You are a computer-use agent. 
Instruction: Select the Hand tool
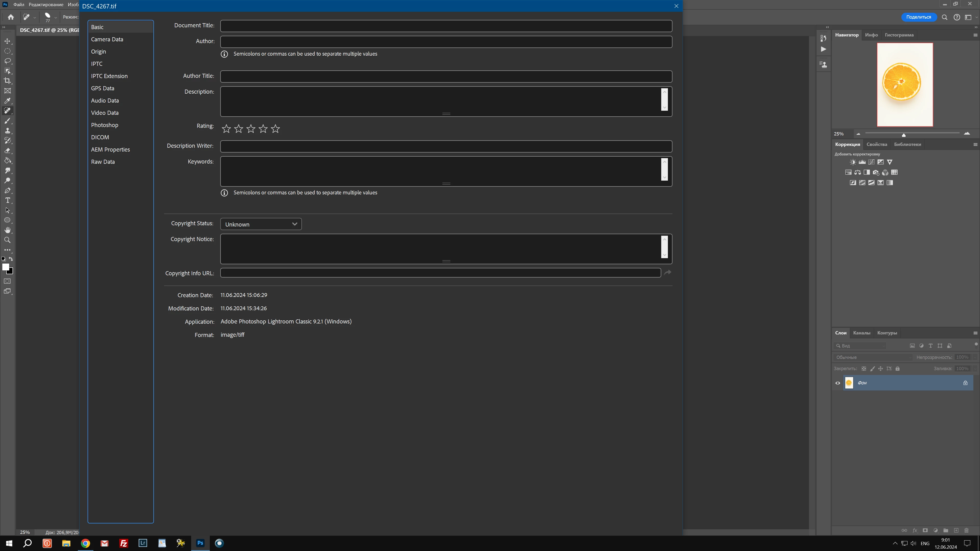[x=7, y=230]
